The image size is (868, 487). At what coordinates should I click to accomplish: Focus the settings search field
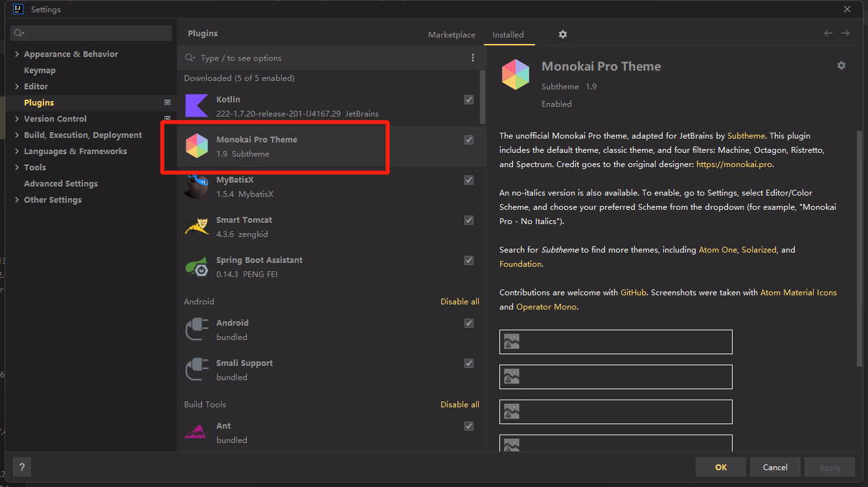(91, 33)
